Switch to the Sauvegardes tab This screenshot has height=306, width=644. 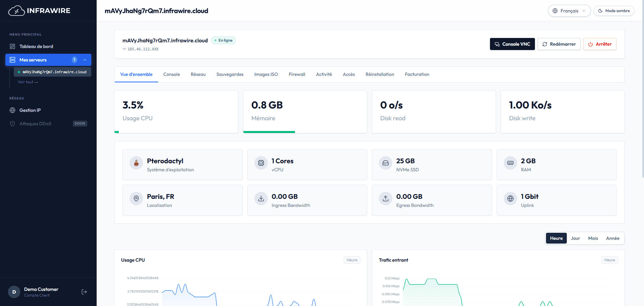point(230,74)
